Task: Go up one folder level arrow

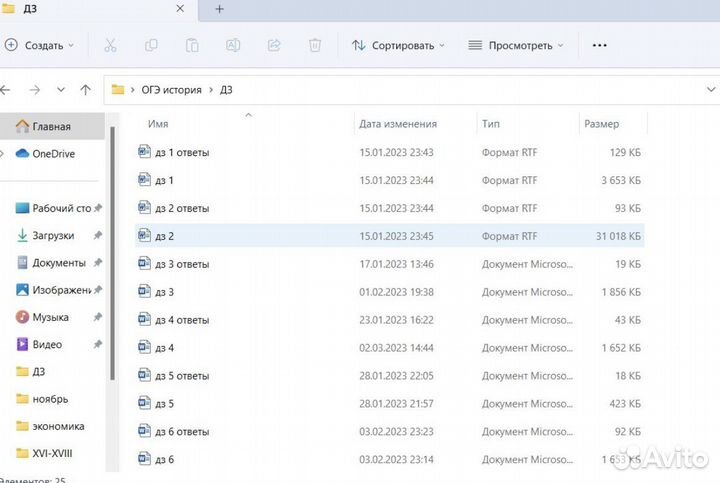Action: pyautogui.click(x=85, y=90)
